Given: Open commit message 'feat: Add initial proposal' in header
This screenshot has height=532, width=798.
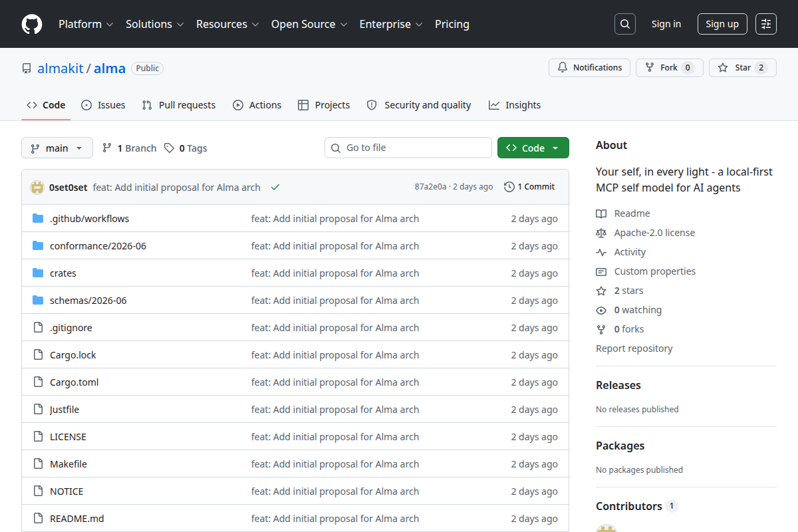Looking at the screenshot, I should 177,188.
